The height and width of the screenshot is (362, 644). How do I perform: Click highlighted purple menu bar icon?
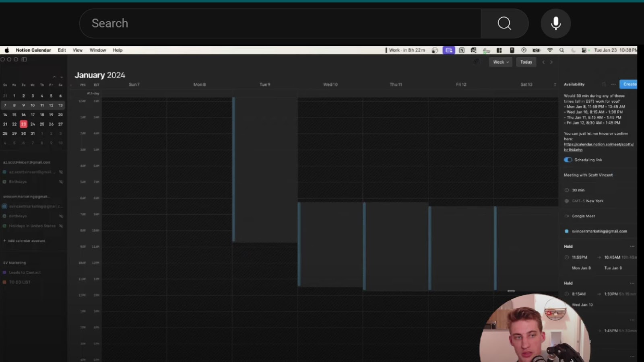tap(449, 50)
